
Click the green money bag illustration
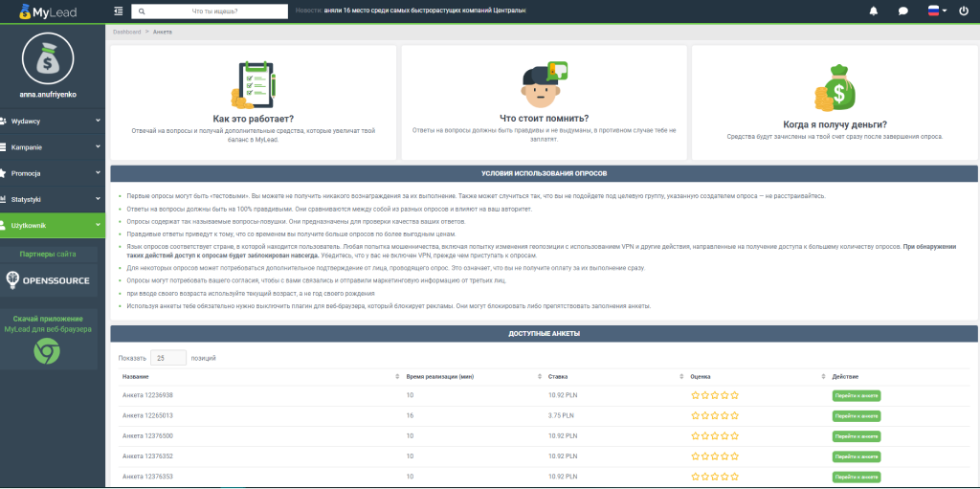pos(835,88)
